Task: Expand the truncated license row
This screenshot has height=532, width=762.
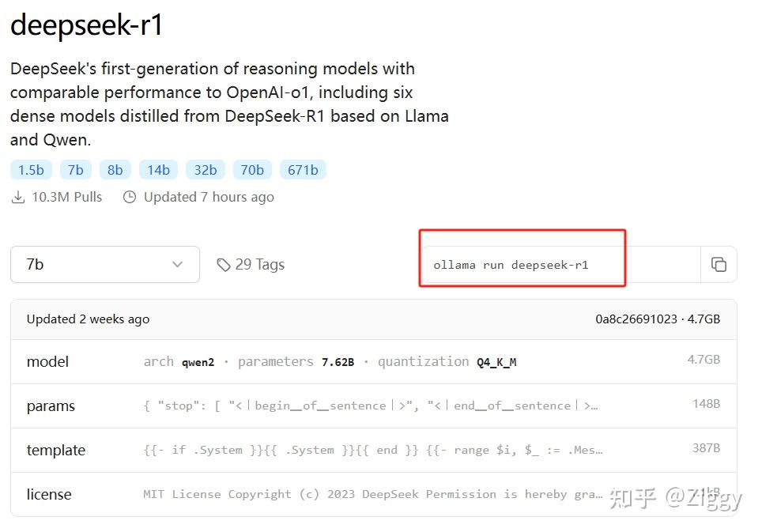Action: pyautogui.click(x=372, y=494)
